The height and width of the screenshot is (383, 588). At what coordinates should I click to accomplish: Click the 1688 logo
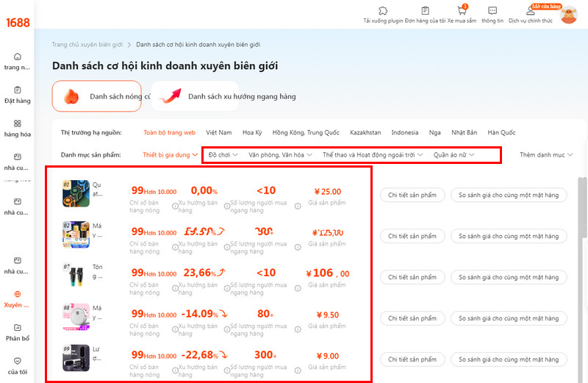[x=17, y=22]
